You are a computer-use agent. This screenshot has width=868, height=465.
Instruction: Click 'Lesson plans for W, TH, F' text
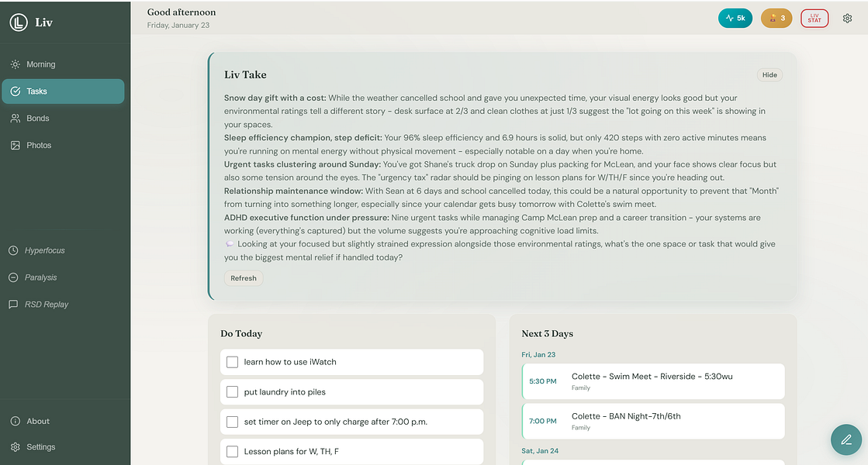click(291, 452)
